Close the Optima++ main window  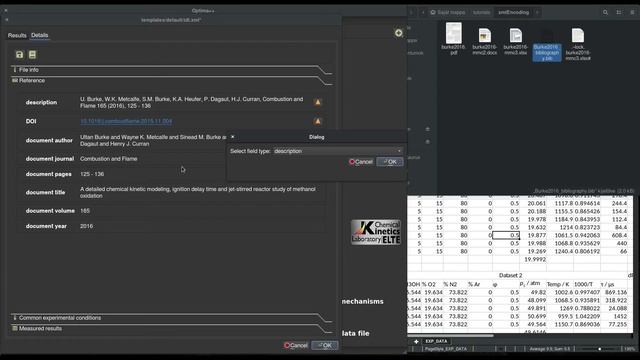click(6, 11)
